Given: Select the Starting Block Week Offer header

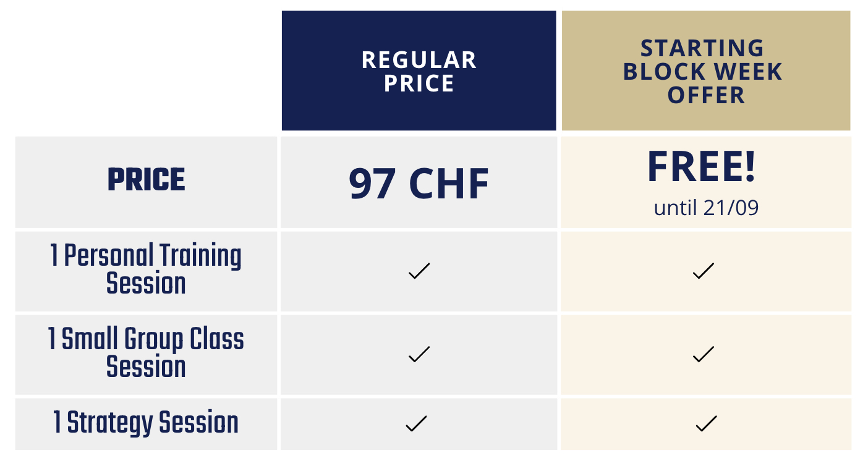Looking at the screenshot, I should point(703,72).
